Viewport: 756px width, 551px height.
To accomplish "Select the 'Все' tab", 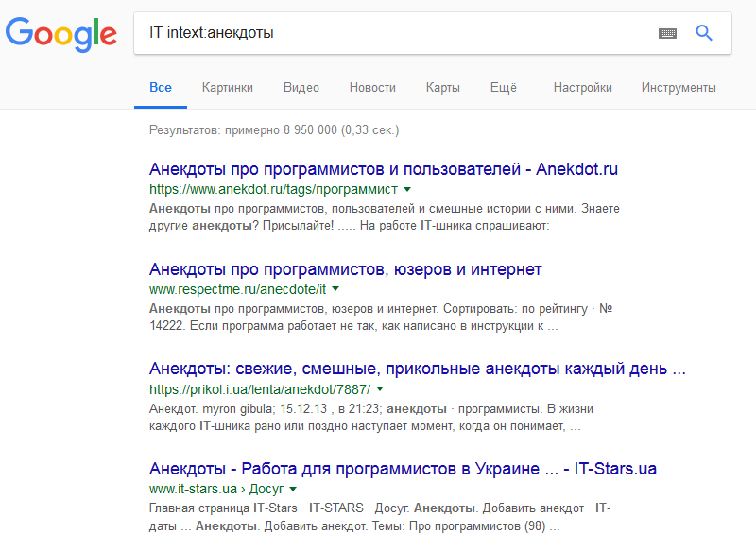I will pyautogui.click(x=161, y=88).
